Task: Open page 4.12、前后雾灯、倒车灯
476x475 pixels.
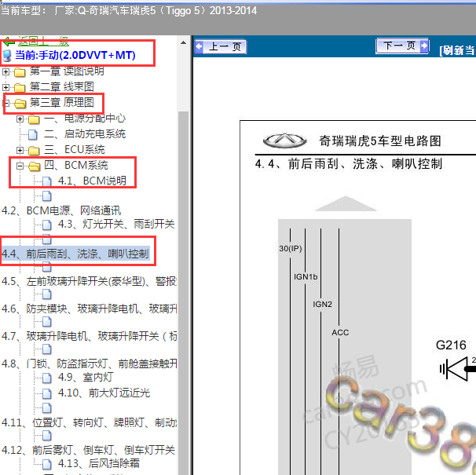Action: point(88,450)
